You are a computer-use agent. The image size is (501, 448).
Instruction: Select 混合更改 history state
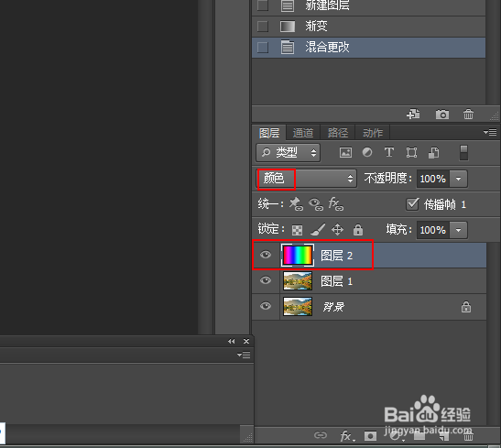tap(369, 48)
